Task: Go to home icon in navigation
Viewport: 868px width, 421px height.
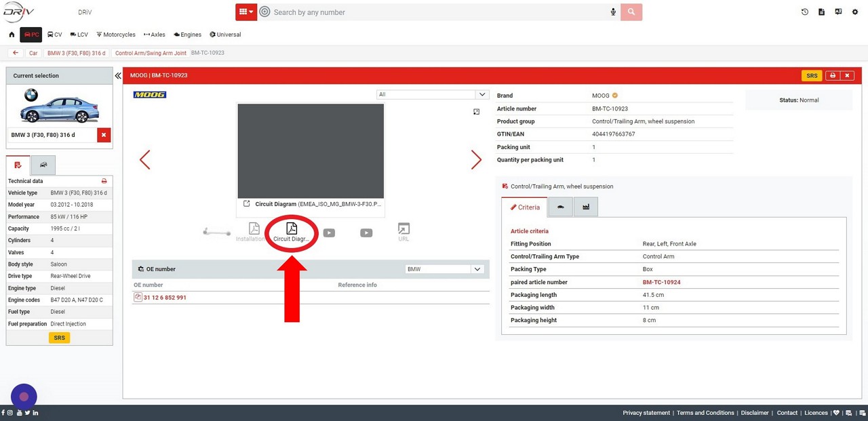Action: [x=12, y=35]
